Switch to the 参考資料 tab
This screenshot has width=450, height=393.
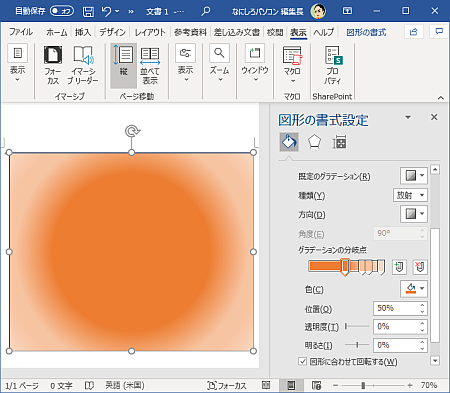click(190, 32)
